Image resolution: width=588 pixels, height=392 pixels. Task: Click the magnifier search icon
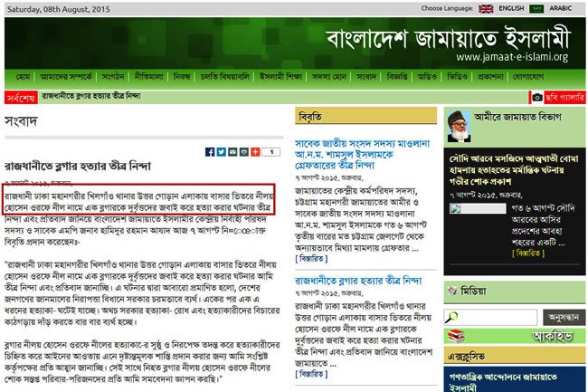[x=451, y=318]
